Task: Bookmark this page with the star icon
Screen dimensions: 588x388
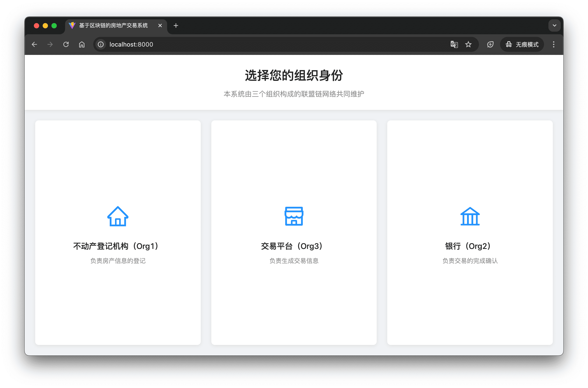Action: pos(468,45)
